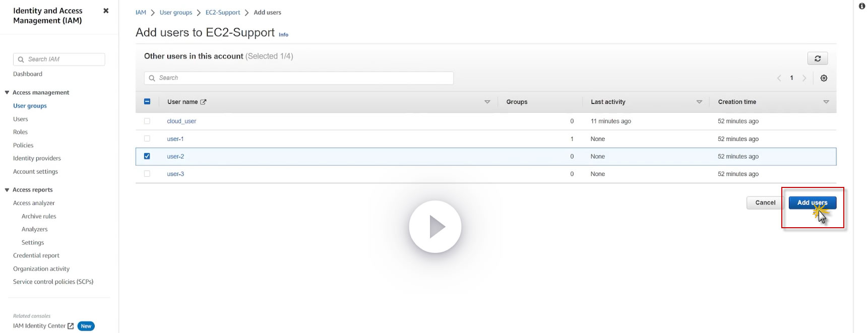Click the Cancel button

click(765, 203)
